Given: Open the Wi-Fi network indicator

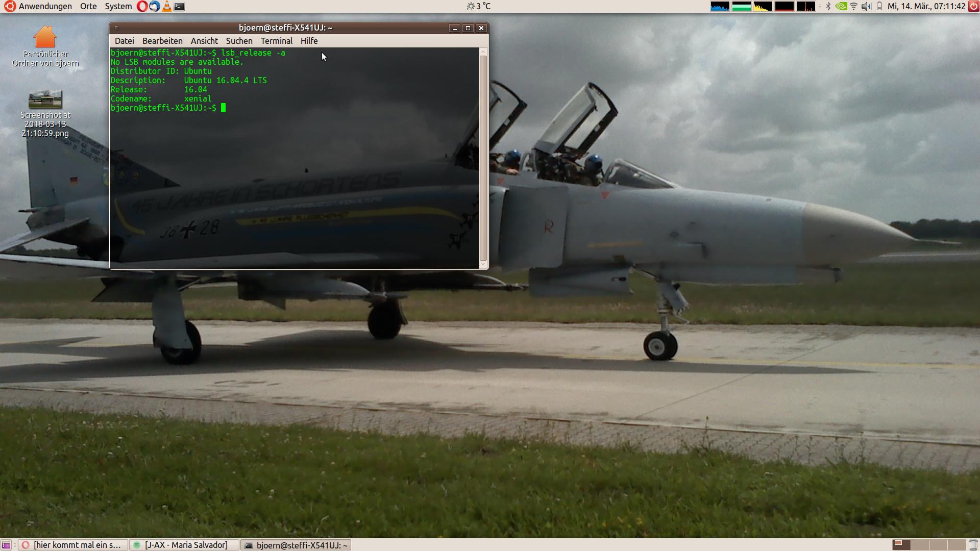Looking at the screenshot, I should click(x=853, y=7).
